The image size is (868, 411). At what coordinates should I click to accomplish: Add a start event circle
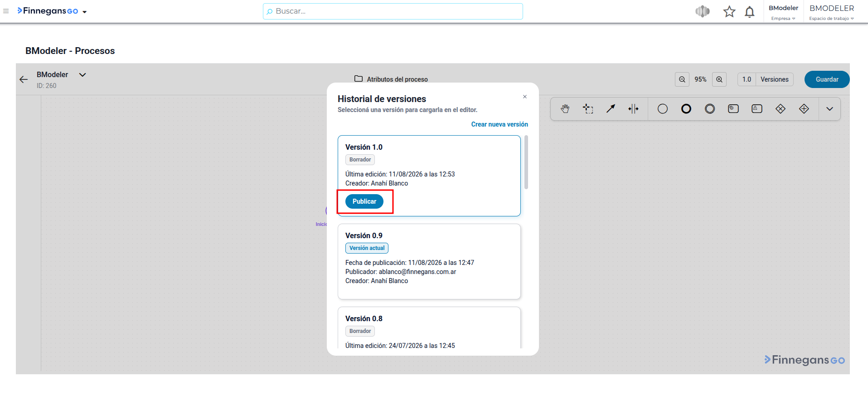pyautogui.click(x=663, y=109)
